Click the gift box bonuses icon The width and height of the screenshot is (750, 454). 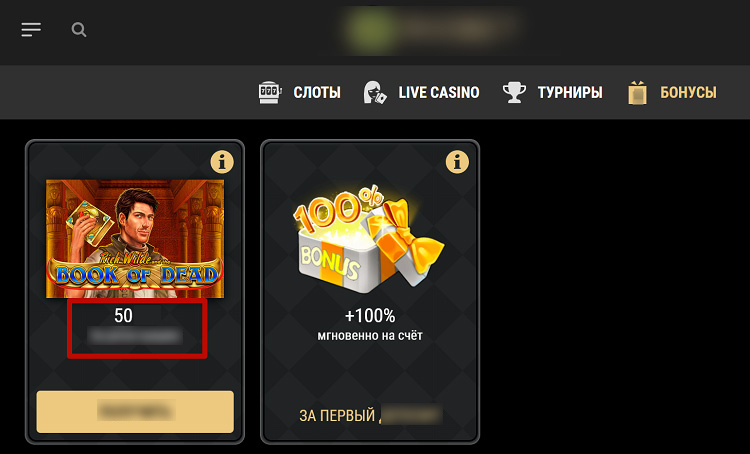click(637, 92)
